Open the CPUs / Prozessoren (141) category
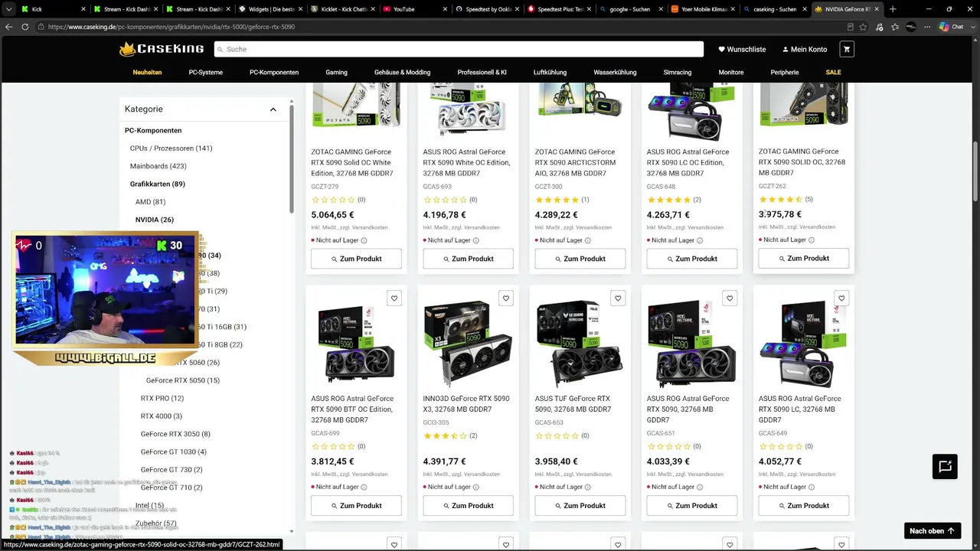Viewport: 980px width, 551px height. [x=171, y=148]
